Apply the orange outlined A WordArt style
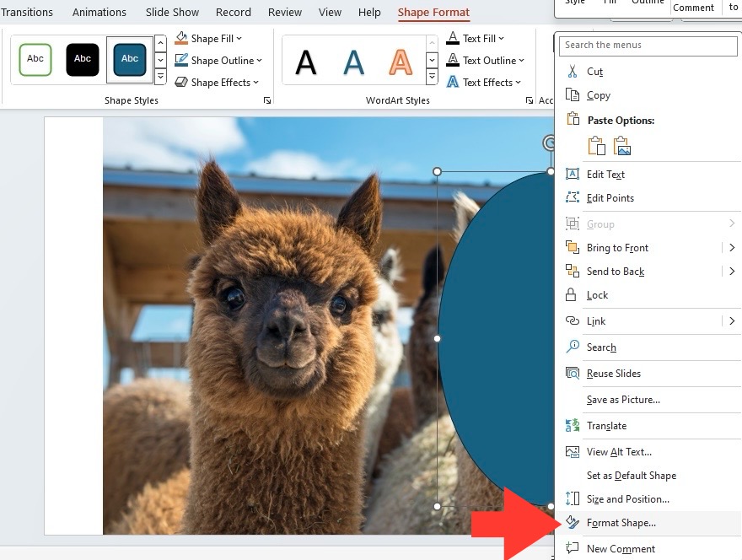The height and width of the screenshot is (560, 742). (401, 62)
